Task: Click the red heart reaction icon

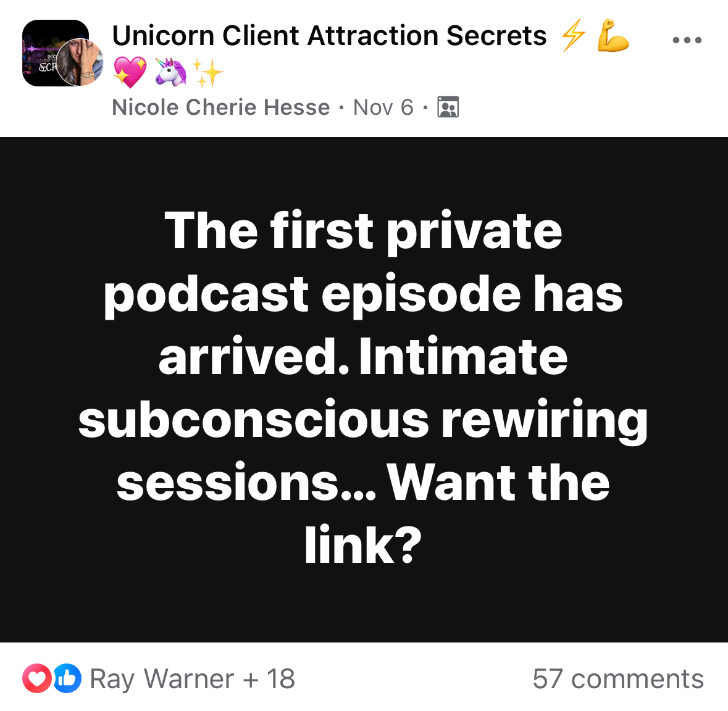Action: [37, 678]
